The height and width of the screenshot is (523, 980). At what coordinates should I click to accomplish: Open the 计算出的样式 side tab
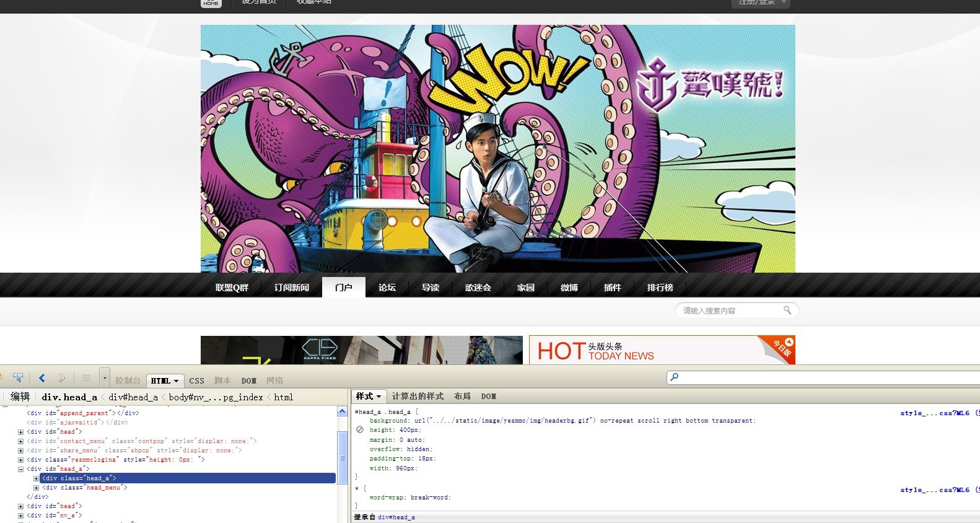coord(418,396)
